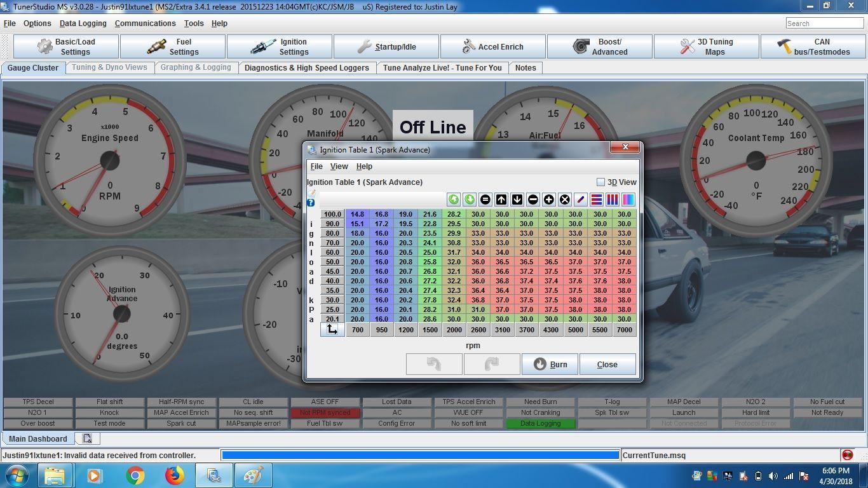This screenshot has width=868, height=488.
Task: Enable the 3D View checkbox
Action: (600, 182)
